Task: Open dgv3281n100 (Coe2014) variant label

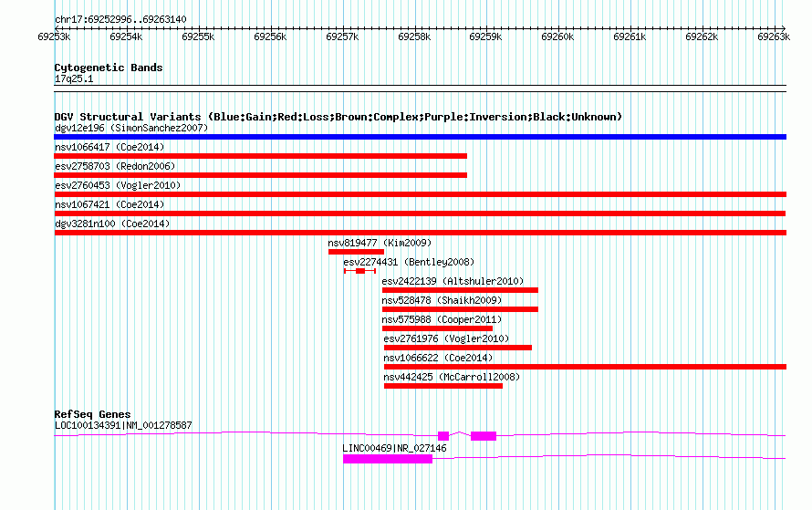Action: click(112, 224)
